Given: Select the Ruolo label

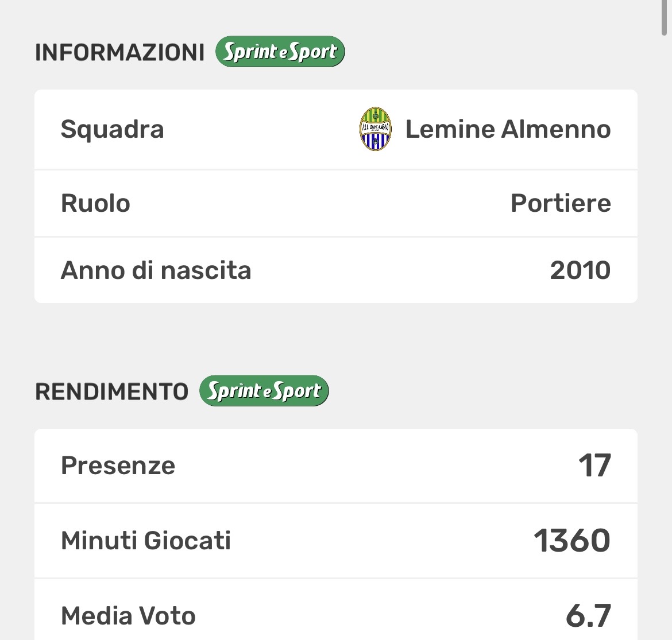Looking at the screenshot, I should (95, 203).
